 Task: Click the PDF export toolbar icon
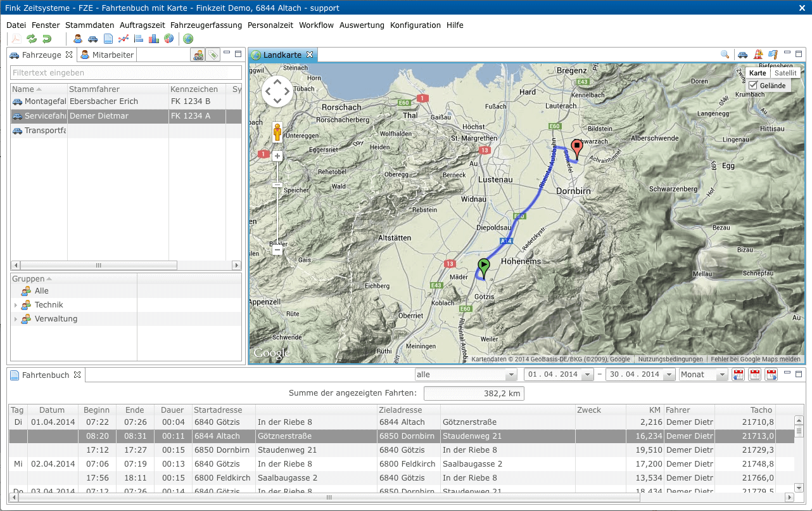(x=16, y=39)
